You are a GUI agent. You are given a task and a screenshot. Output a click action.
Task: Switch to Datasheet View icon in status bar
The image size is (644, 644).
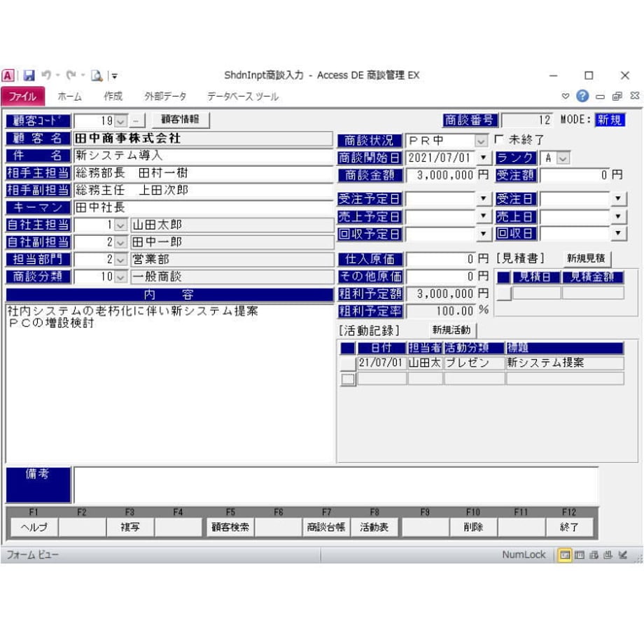580,555
